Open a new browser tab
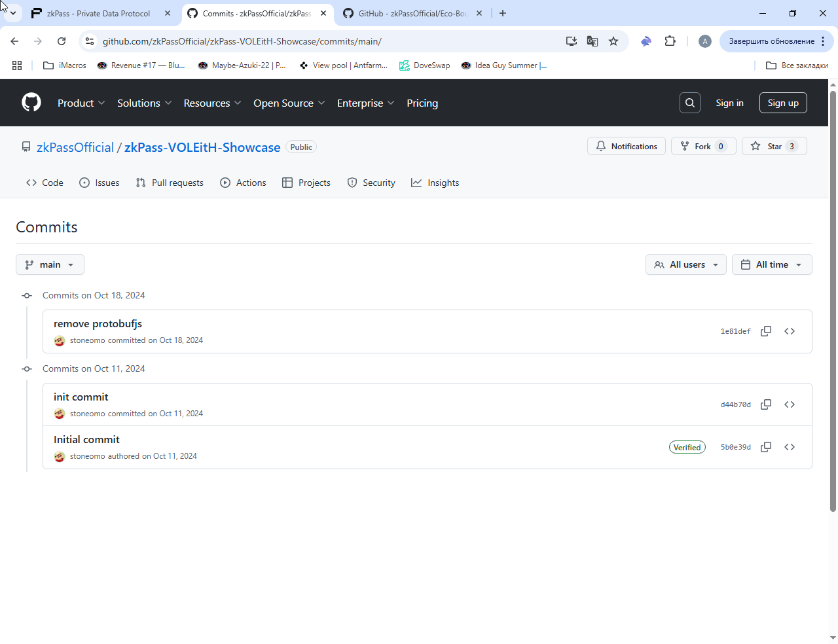The height and width of the screenshot is (644, 838). click(x=503, y=13)
